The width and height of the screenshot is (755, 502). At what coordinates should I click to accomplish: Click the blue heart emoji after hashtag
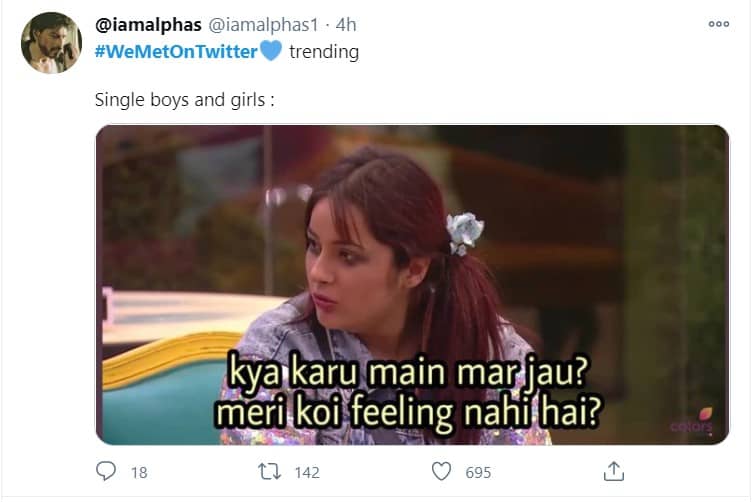point(271,51)
